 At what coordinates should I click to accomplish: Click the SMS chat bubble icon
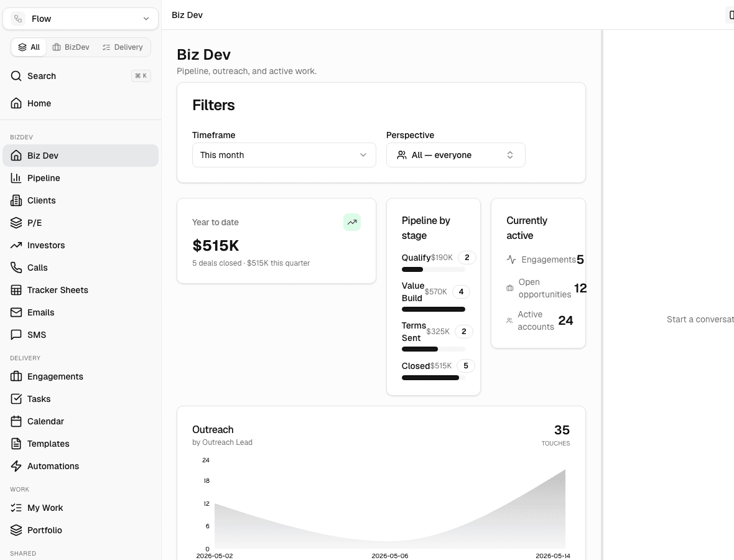tap(16, 335)
